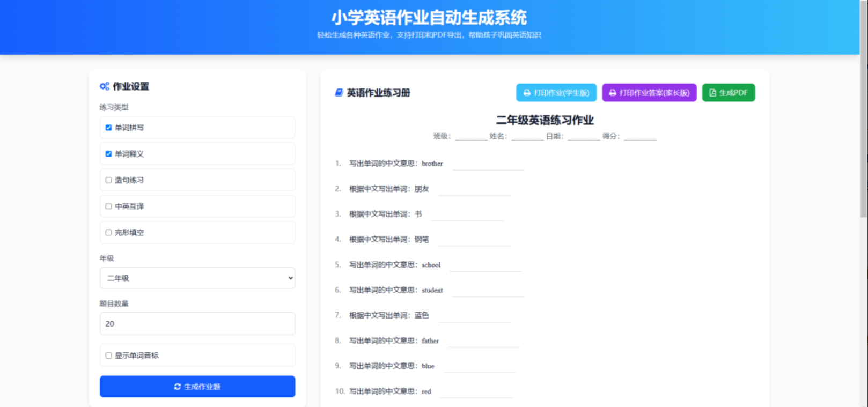Click refresh icon in 生成作业题 button
Viewport: 868px width, 407px height.
[x=178, y=387]
